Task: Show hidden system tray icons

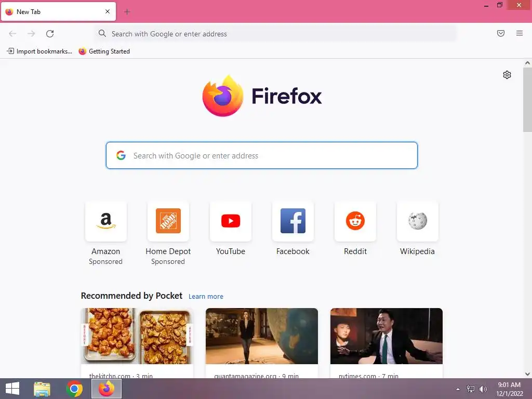Action: click(x=458, y=389)
